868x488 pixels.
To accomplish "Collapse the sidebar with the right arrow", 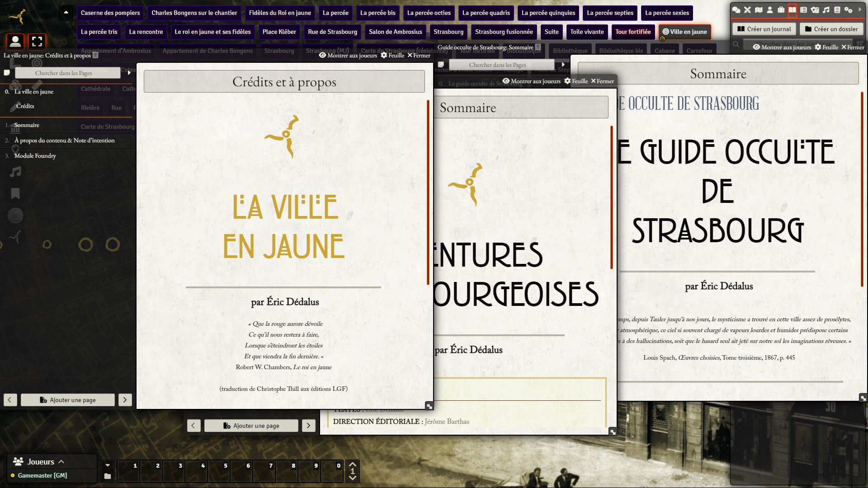I will [x=859, y=10].
